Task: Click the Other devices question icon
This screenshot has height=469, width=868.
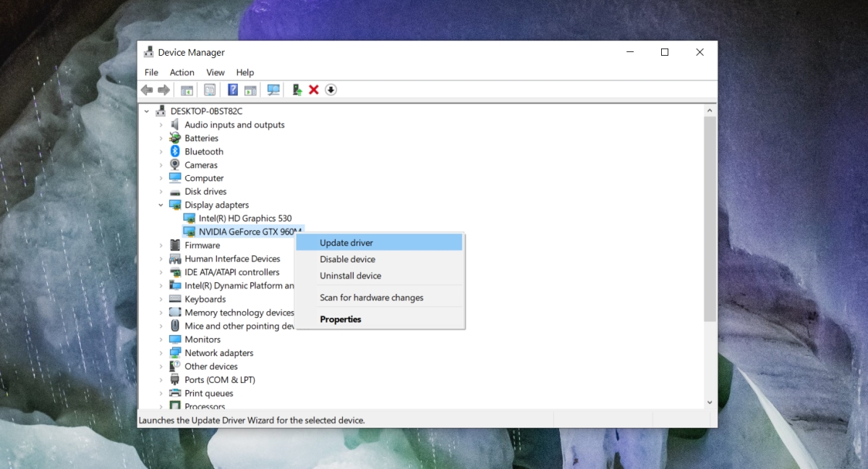Action: [175, 366]
